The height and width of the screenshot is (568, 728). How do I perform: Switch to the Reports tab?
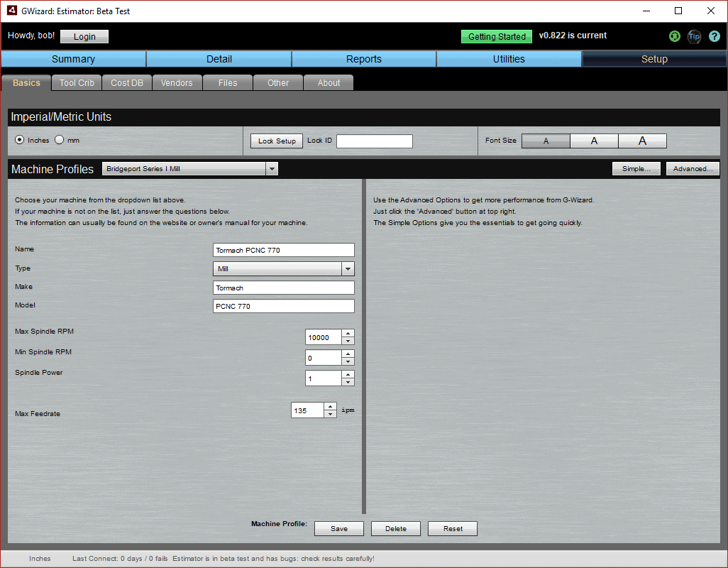[364, 59]
